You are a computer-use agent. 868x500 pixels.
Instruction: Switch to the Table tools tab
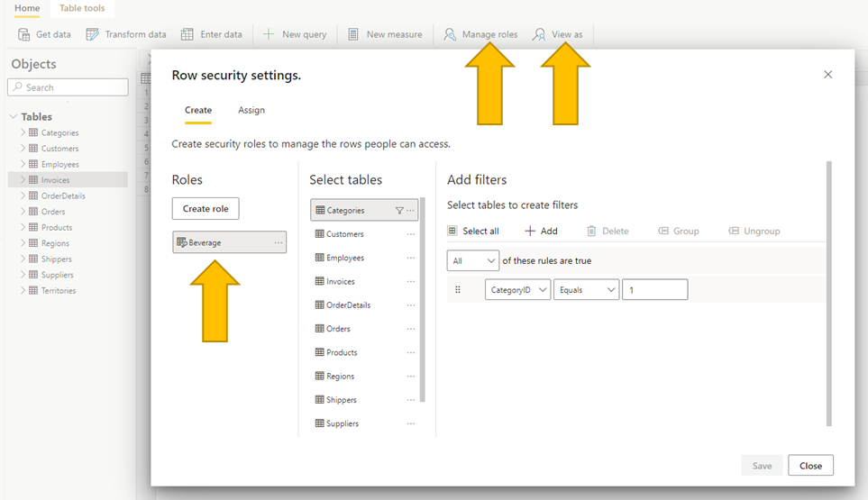[82, 8]
